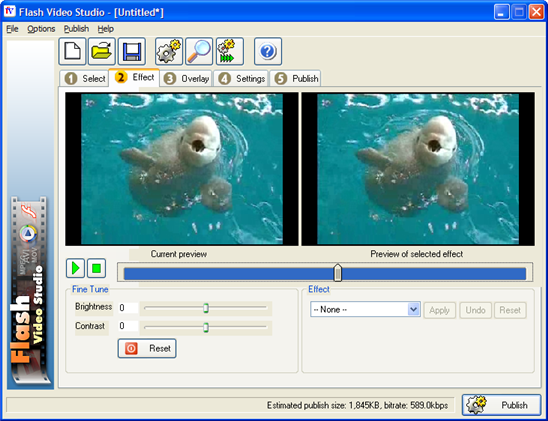Click the Fine Tune Reset button
The height and width of the screenshot is (421, 548).
pos(147,348)
